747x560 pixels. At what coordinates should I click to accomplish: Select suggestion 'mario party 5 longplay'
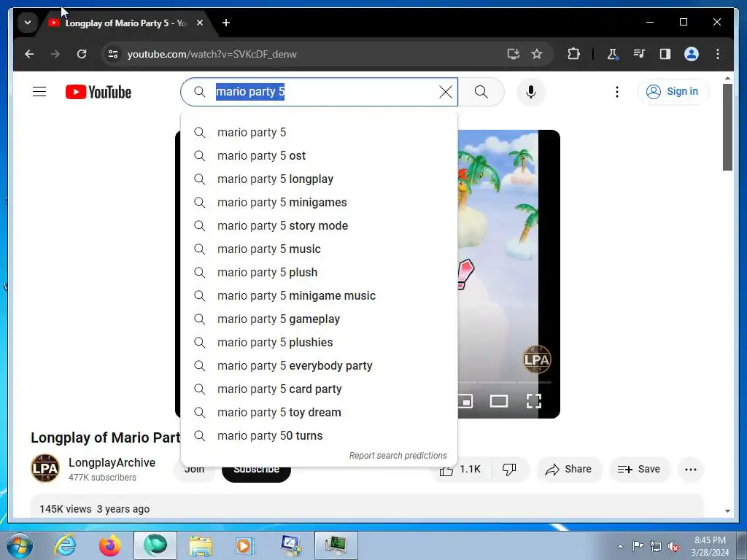click(320, 179)
